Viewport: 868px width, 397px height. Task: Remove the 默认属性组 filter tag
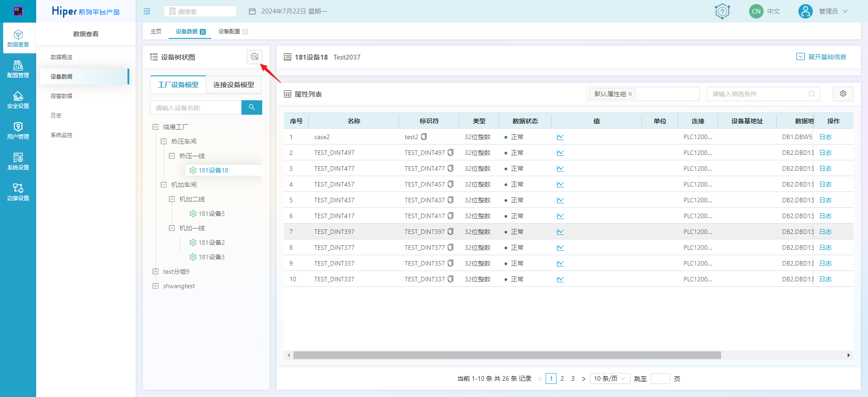click(x=630, y=94)
